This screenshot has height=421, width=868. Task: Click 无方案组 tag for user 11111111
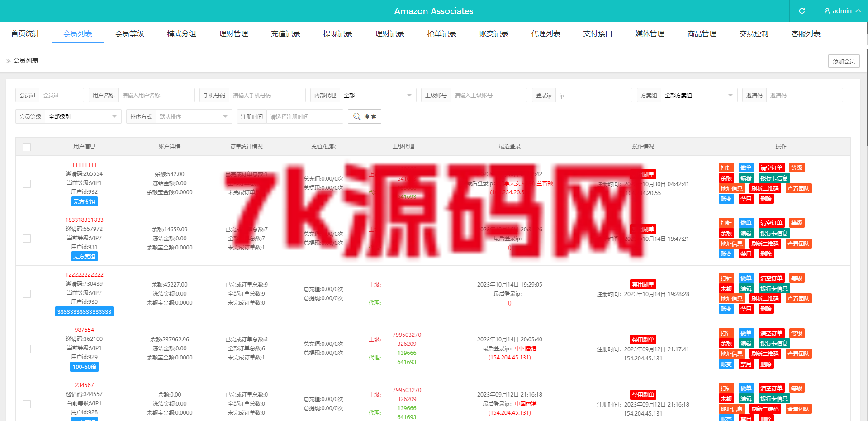pos(85,201)
